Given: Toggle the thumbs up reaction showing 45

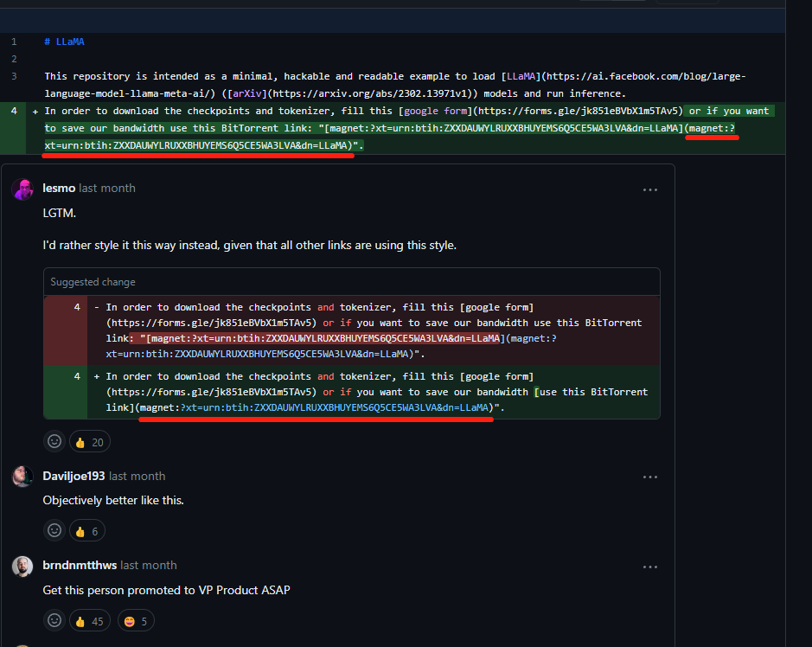Looking at the screenshot, I should 90,620.
